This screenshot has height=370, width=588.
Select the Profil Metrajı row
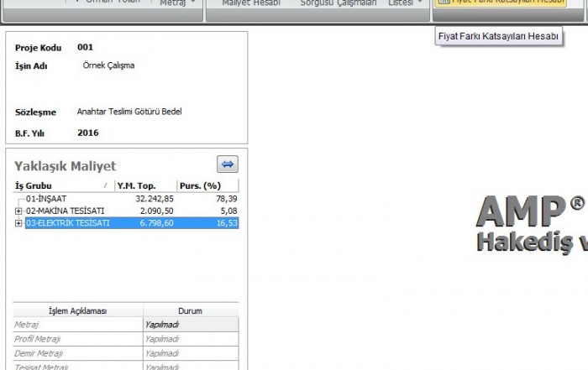77,339
